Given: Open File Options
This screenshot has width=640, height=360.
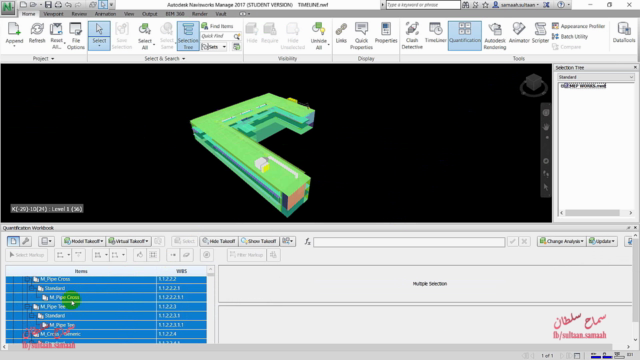Looking at the screenshot, I should pos(76,36).
